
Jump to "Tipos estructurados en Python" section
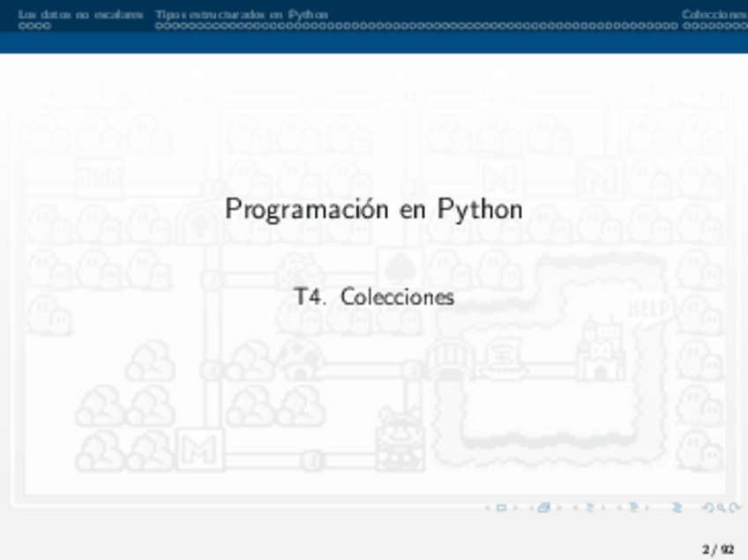coord(241,15)
